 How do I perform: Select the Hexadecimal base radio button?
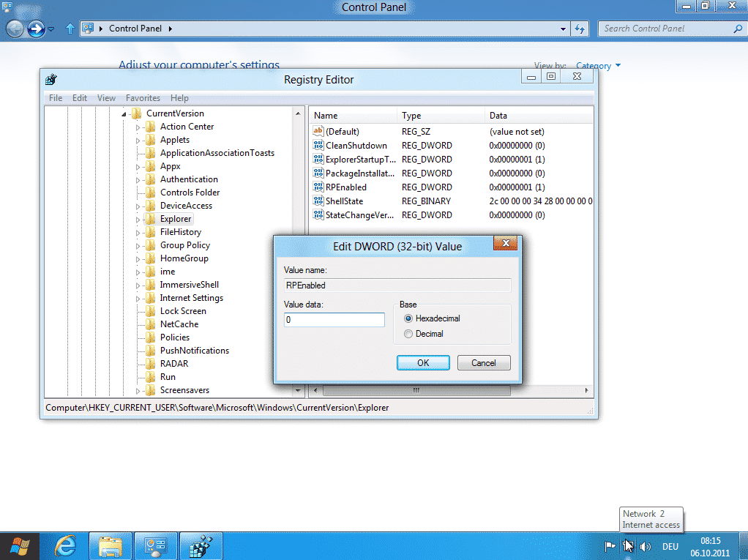pyautogui.click(x=408, y=318)
